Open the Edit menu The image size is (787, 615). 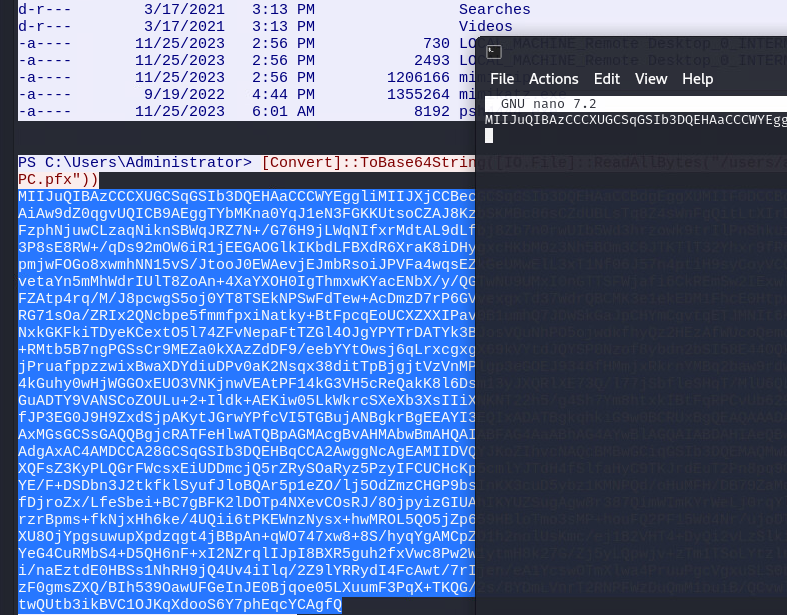point(606,79)
